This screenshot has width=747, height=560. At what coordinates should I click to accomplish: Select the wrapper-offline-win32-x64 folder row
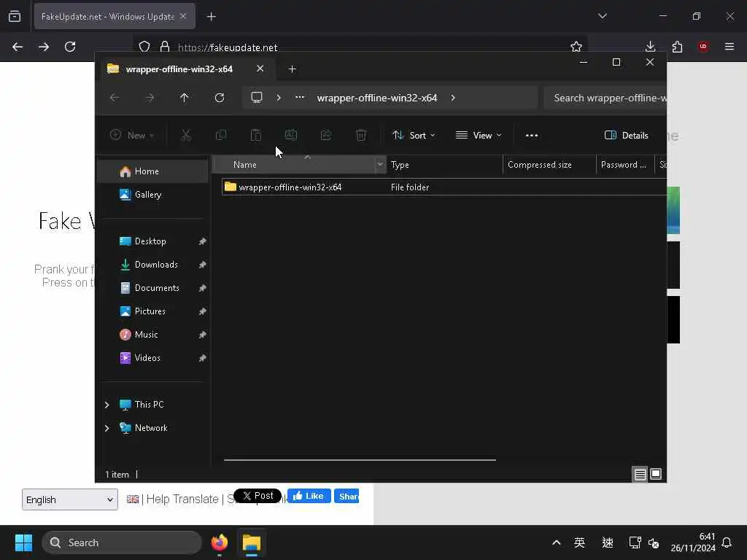tap(444, 187)
